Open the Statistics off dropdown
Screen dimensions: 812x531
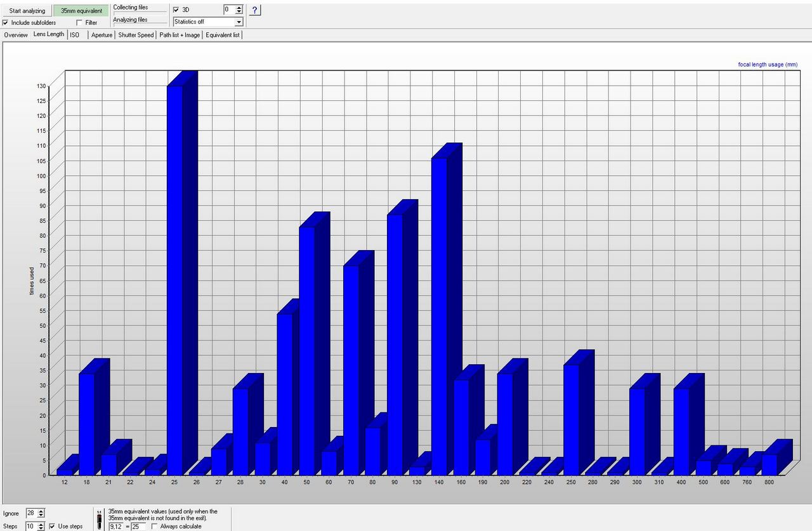pos(208,22)
